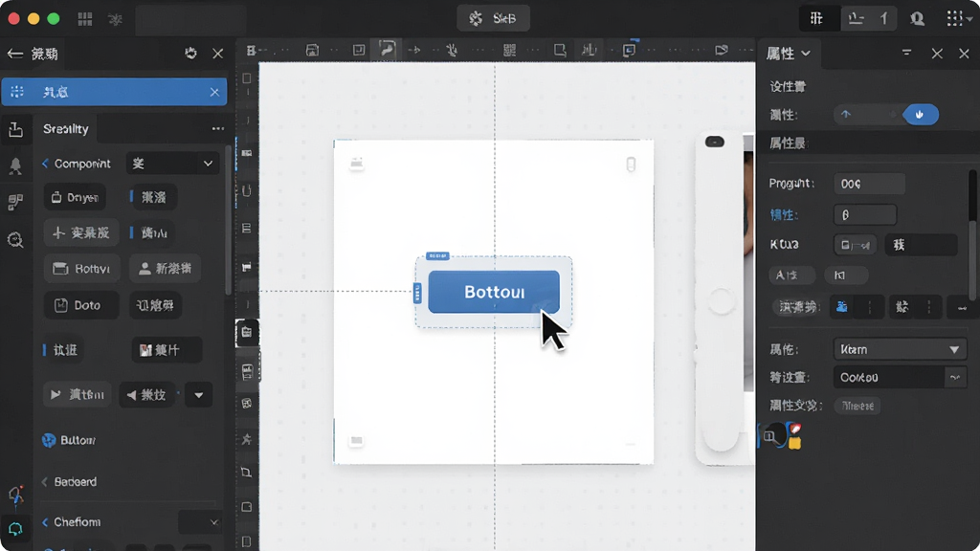
Task: Open the grid apps icon beside the window controls
Action: point(85,19)
